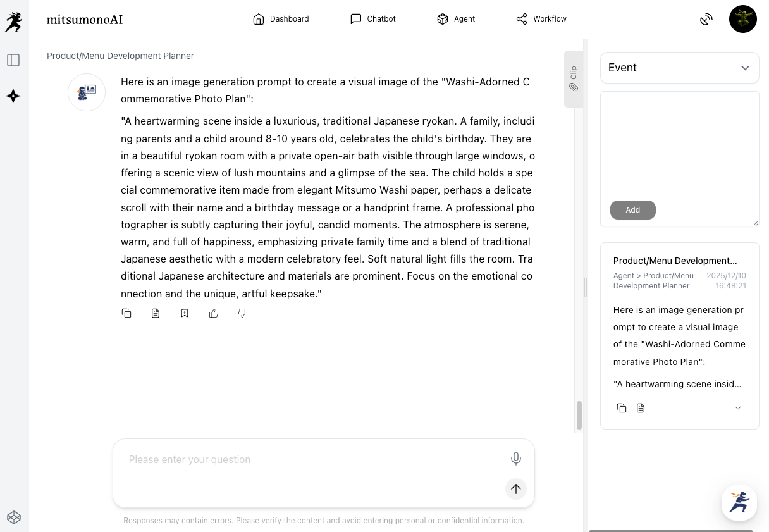
Task: Open the Workflow tab
Action: (541, 19)
